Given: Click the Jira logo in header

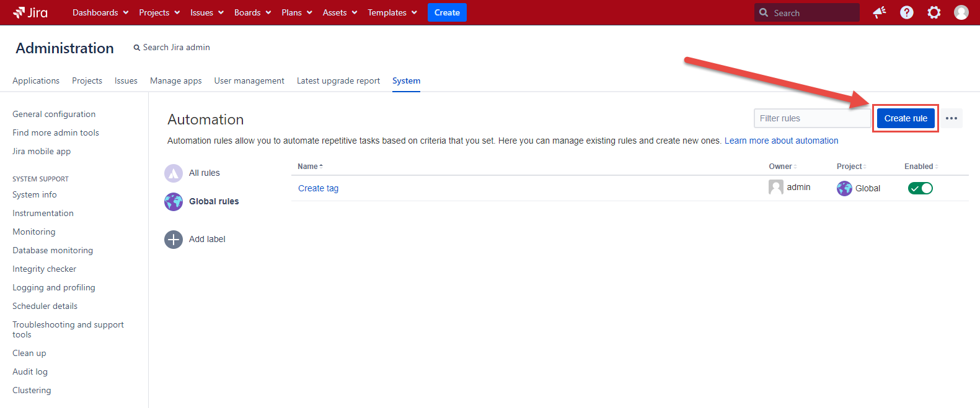Looking at the screenshot, I should 30,12.
